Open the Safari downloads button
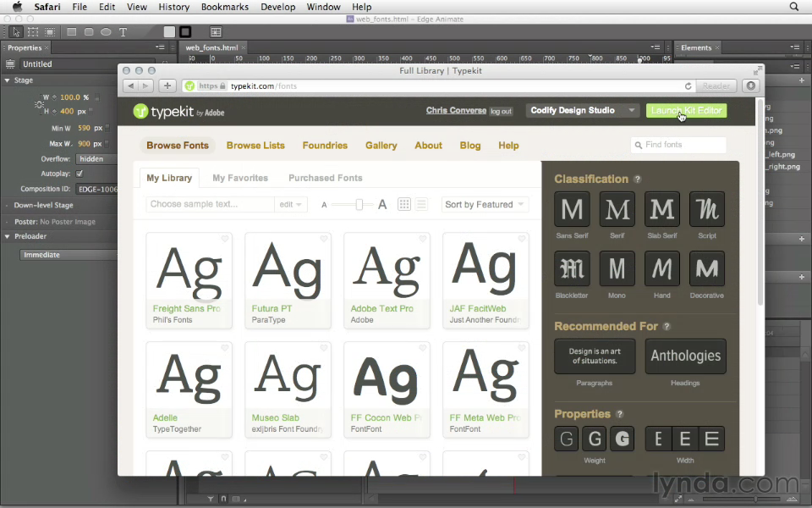 (751, 86)
